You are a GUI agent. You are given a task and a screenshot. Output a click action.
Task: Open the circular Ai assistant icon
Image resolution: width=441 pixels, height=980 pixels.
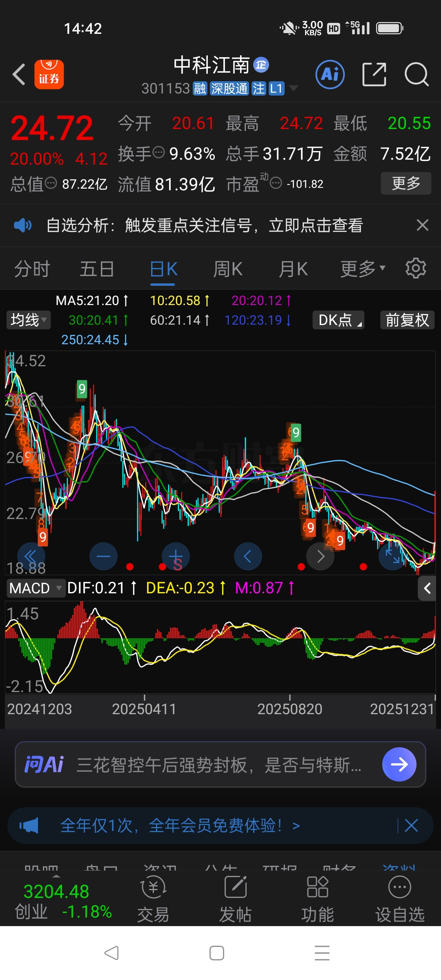tap(330, 74)
